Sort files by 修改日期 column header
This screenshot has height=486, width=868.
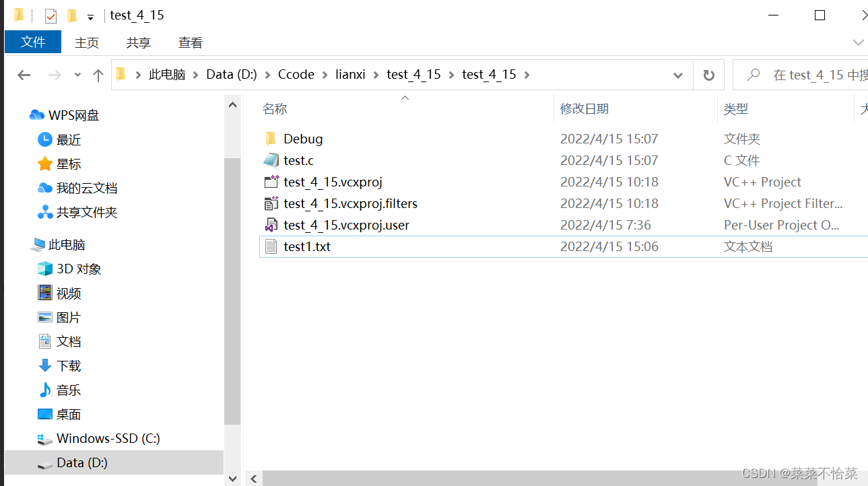tap(585, 108)
